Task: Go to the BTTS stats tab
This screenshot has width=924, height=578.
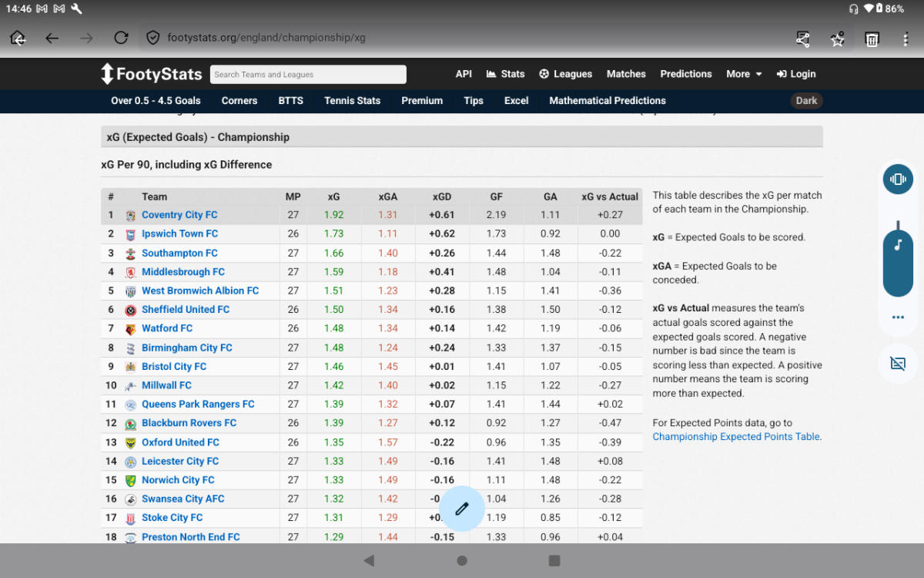Action: point(290,101)
